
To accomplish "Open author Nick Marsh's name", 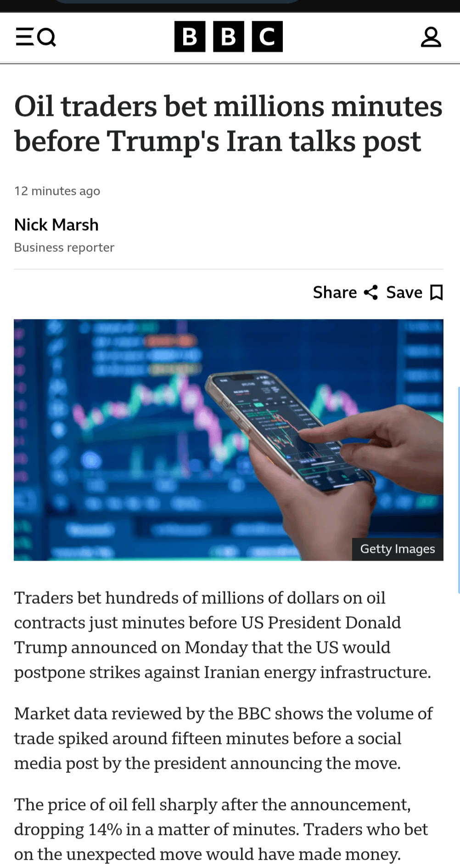I will [56, 225].
